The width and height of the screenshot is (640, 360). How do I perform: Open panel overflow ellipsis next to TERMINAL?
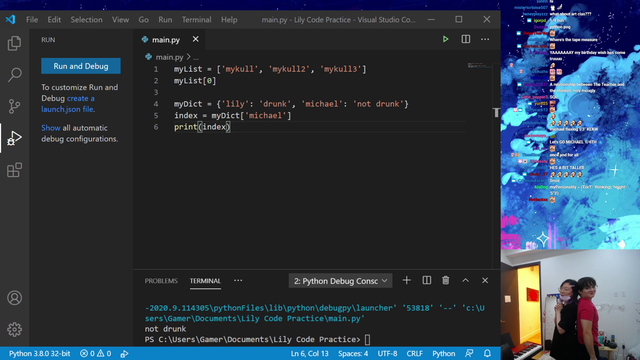click(x=238, y=280)
